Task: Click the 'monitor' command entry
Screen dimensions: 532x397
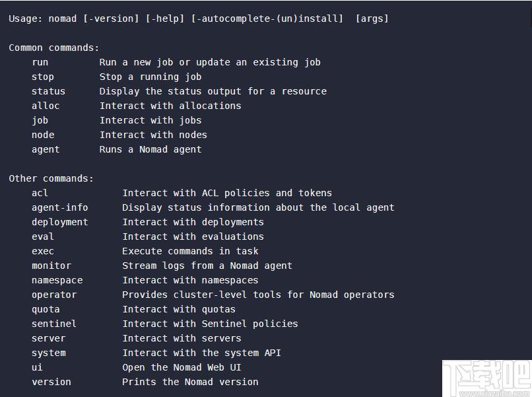Action: (x=51, y=266)
